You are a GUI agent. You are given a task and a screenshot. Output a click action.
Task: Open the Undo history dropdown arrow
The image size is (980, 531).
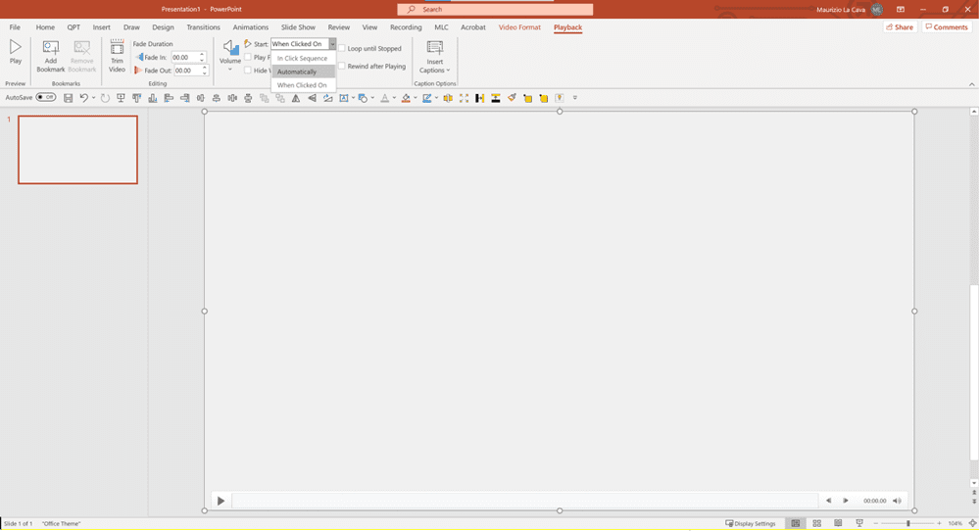click(x=94, y=98)
